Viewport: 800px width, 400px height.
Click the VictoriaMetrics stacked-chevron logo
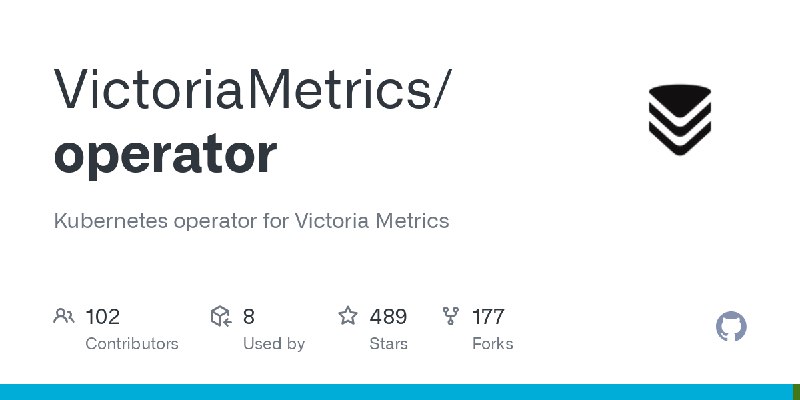tap(680, 120)
